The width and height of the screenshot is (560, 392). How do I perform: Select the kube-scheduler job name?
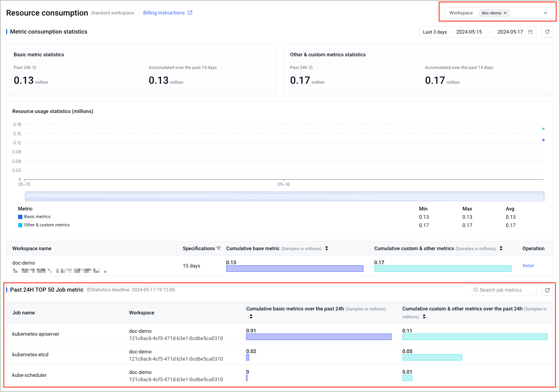point(29,375)
